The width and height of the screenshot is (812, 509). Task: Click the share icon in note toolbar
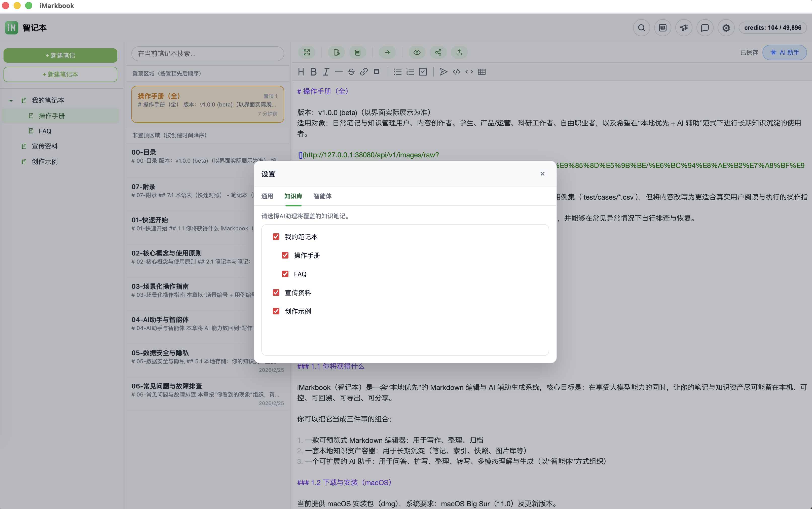438,53
